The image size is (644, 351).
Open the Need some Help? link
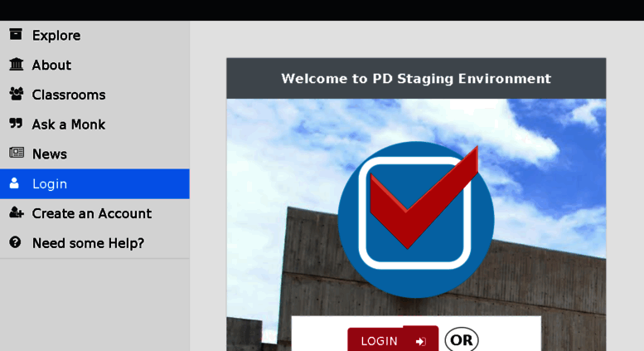tap(94, 243)
